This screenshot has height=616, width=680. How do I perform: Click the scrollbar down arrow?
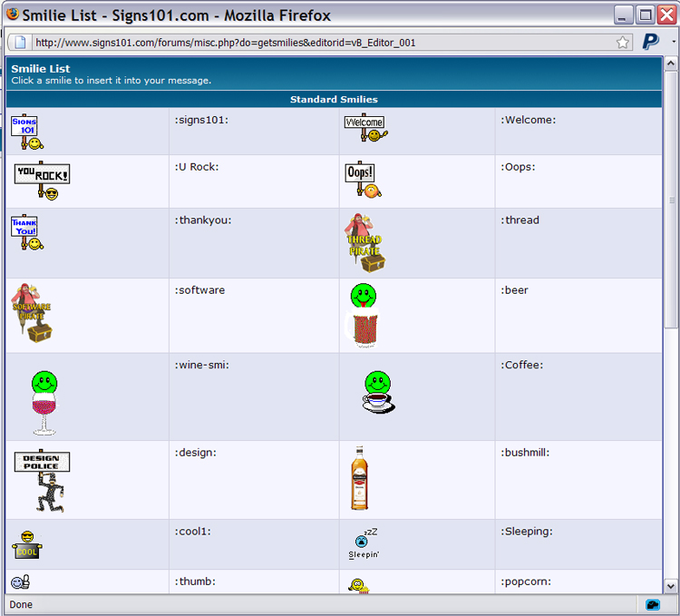[670, 586]
